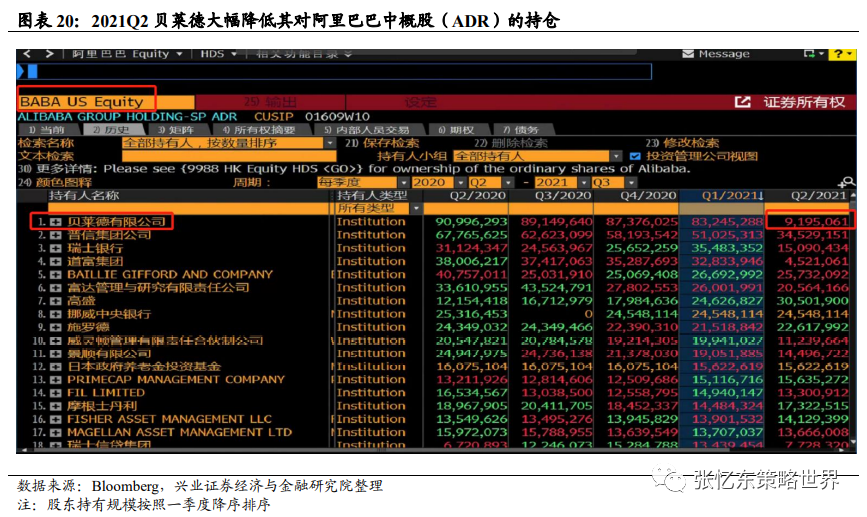Expand the 瑞士银行 row
The height and width of the screenshot is (517, 867).
pos(55,248)
